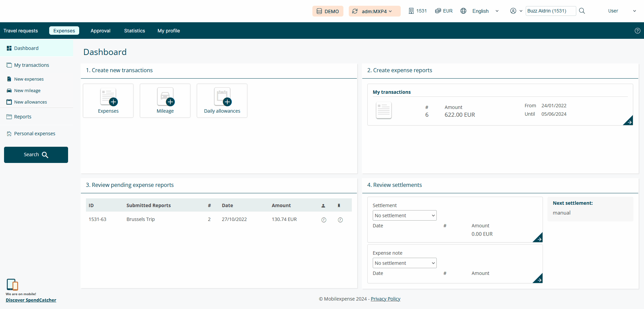Open Settlement card arrow corner icon
644x309 pixels.
tap(538, 238)
